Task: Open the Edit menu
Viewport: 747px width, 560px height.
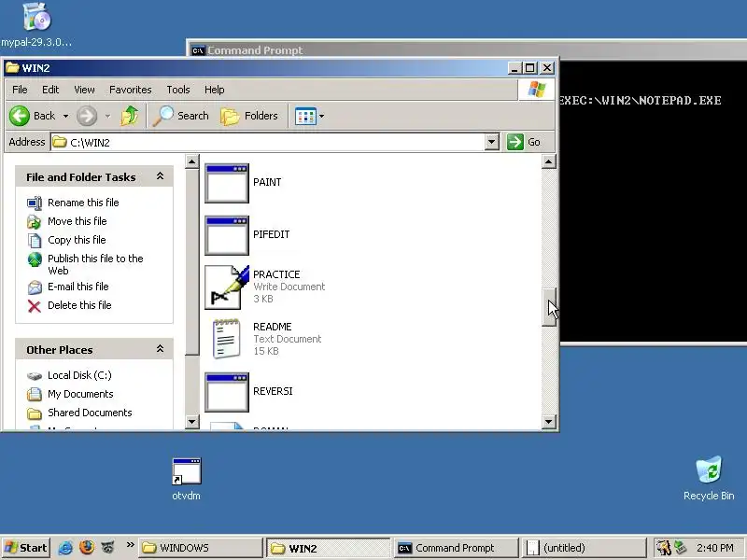Action: coord(50,90)
